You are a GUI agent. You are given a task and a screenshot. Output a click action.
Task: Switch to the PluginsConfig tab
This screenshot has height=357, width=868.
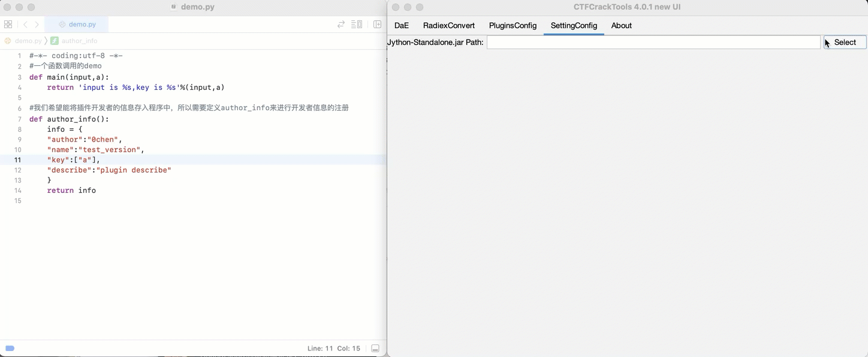coord(513,25)
